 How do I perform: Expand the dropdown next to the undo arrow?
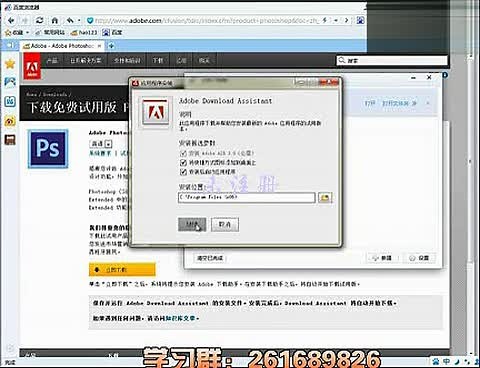tap(79, 21)
